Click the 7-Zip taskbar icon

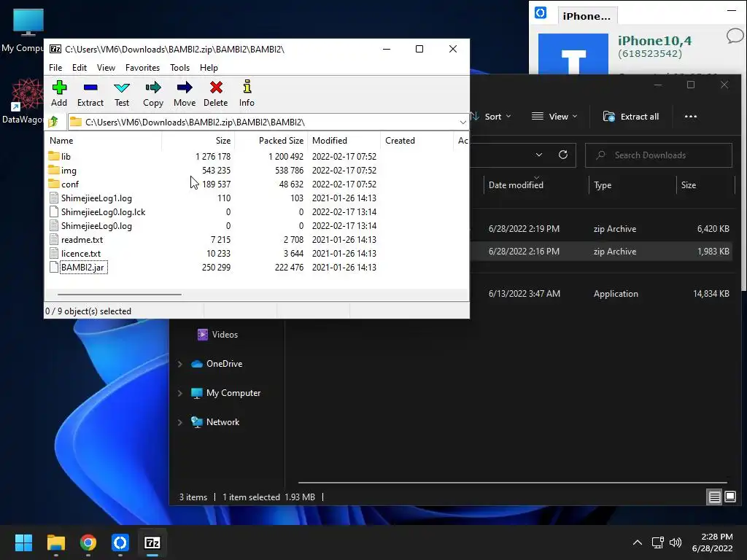[152, 542]
